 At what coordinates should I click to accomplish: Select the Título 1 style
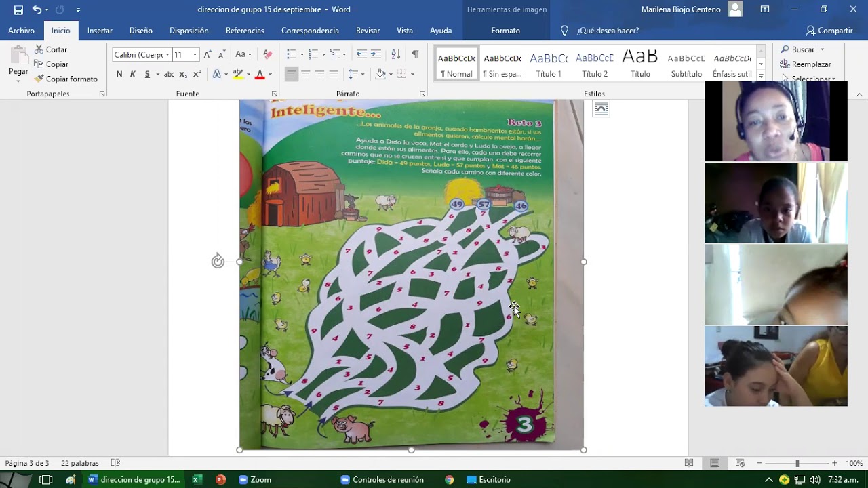549,63
